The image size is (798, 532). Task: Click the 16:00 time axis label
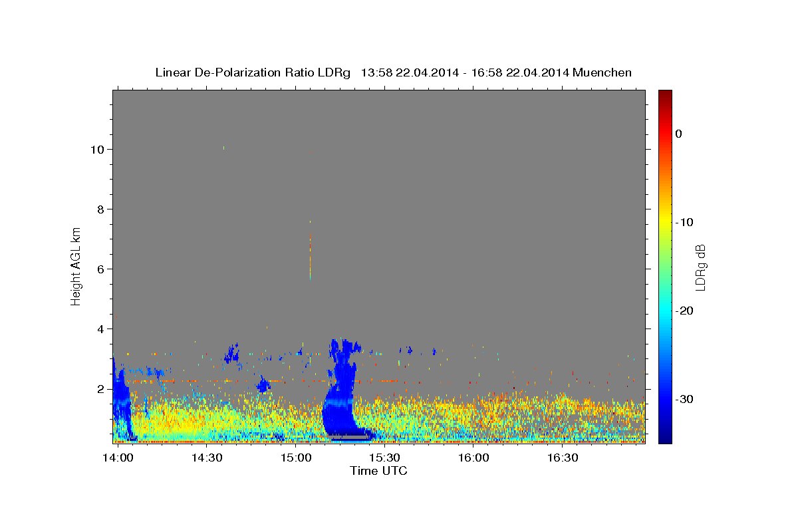473,458
